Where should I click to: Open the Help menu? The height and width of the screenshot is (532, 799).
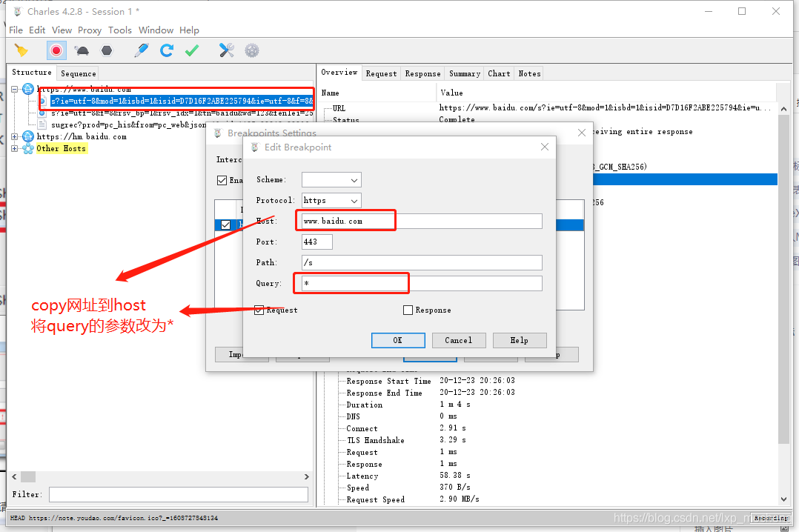[189, 30]
